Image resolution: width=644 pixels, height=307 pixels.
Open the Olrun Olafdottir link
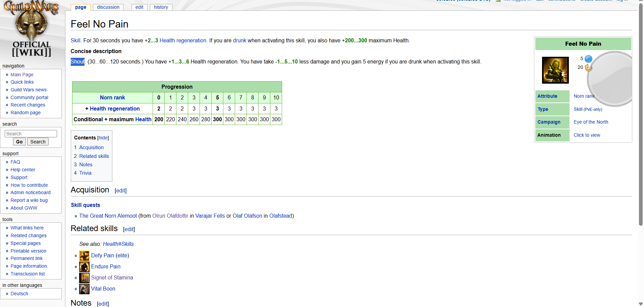[170, 216]
